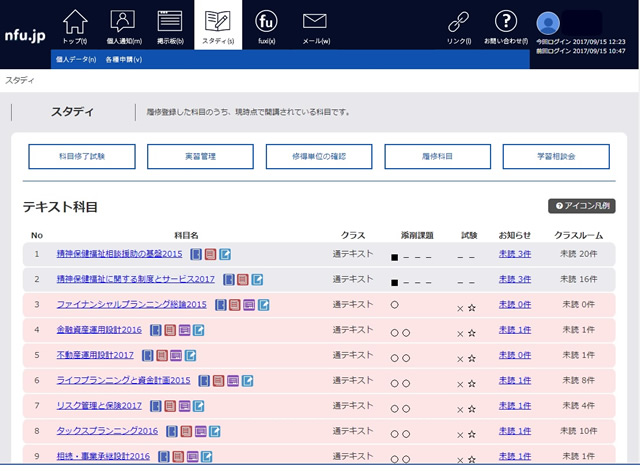
Task: Open 未読 0件 notice for ファイナンシャルプランニング総論2015
Action: click(515, 304)
